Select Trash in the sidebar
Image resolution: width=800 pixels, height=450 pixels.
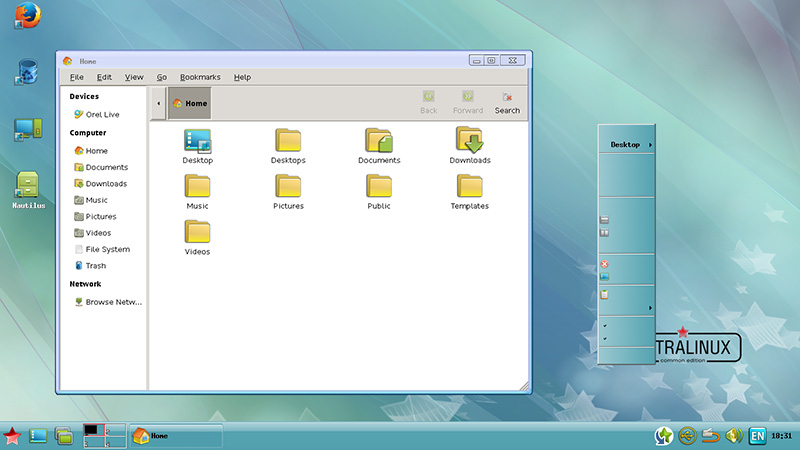click(95, 266)
